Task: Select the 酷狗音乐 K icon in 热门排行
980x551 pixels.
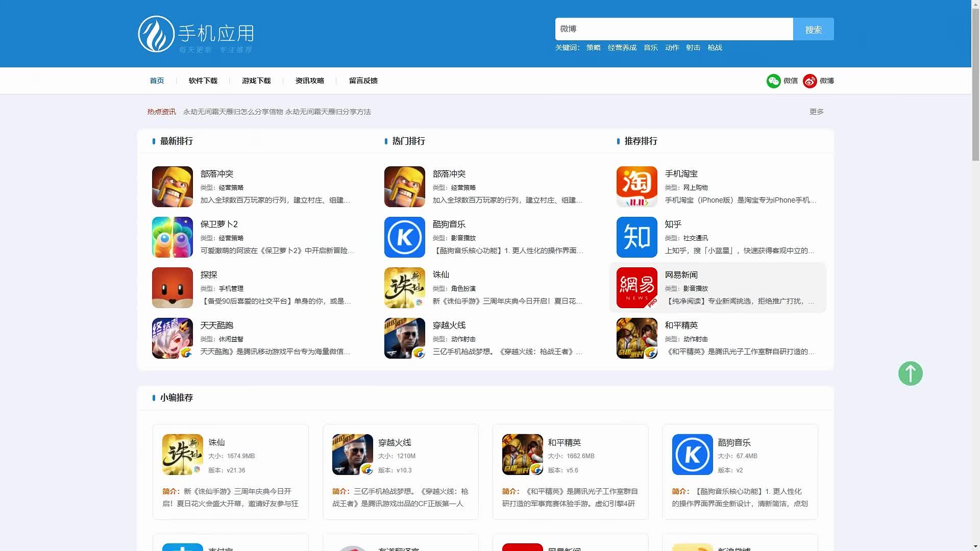Action: [404, 237]
